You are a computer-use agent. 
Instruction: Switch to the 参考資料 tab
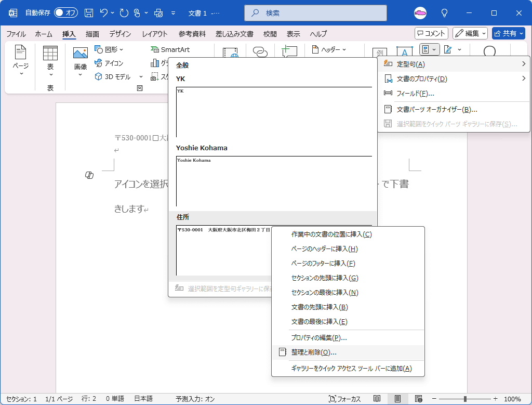click(x=192, y=34)
